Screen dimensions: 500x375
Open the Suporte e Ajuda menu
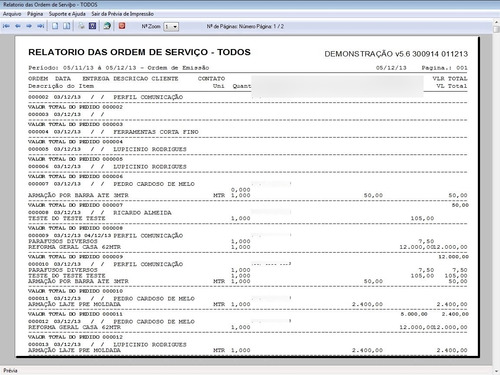pyautogui.click(x=67, y=14)
